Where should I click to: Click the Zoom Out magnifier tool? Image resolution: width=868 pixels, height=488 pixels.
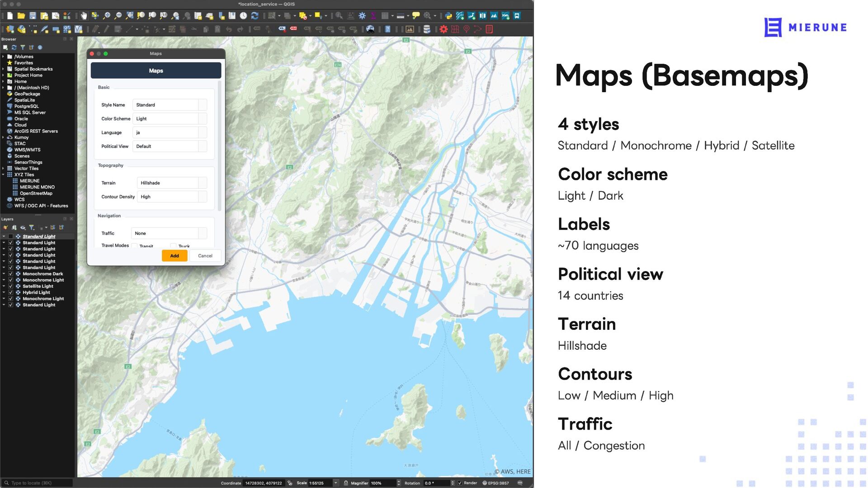tap(118, 16)
